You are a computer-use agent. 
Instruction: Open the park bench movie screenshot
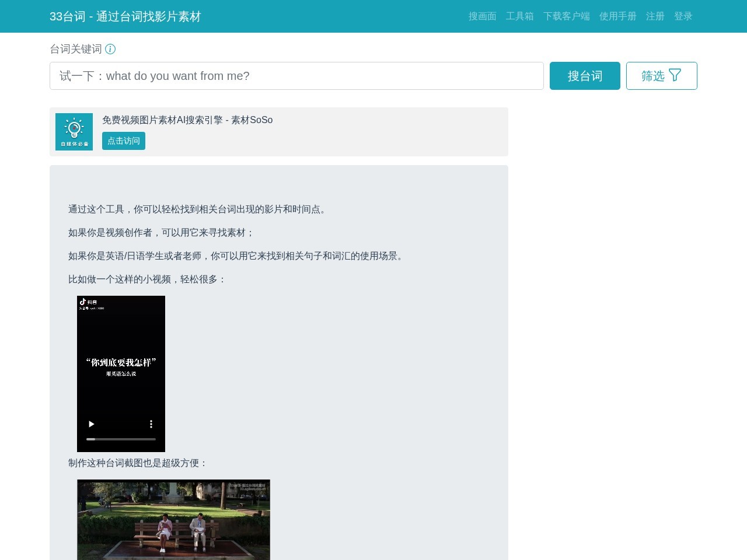click(x=173, y=519)
